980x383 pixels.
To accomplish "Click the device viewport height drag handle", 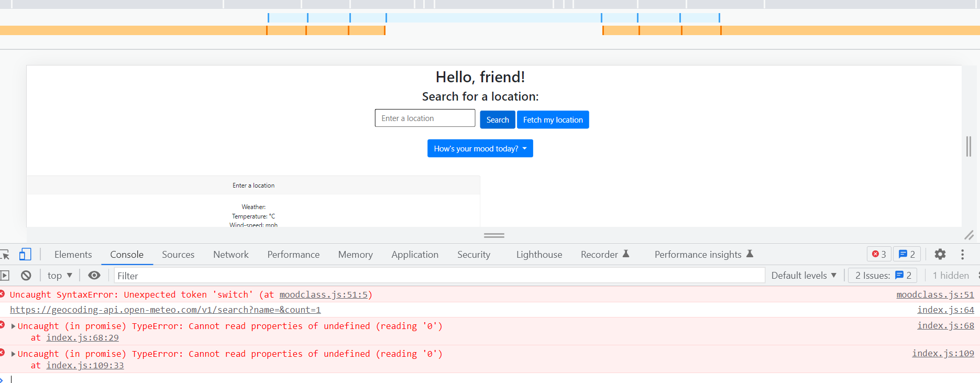I will pyautogui.click(x=494, y=235).
